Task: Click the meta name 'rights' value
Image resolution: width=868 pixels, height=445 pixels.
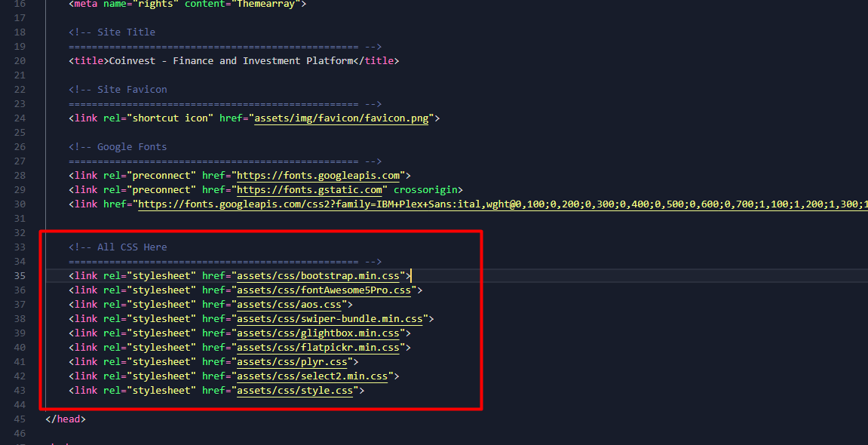Action: click(155, 4)
